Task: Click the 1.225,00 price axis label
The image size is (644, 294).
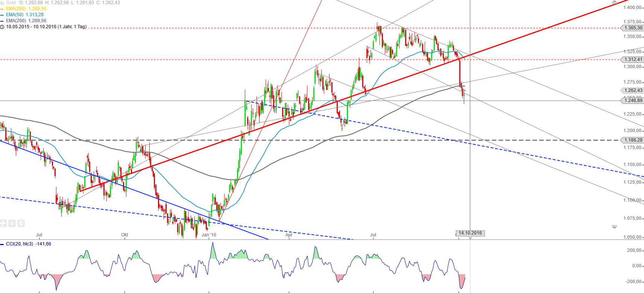Action: tap(632, 114)
